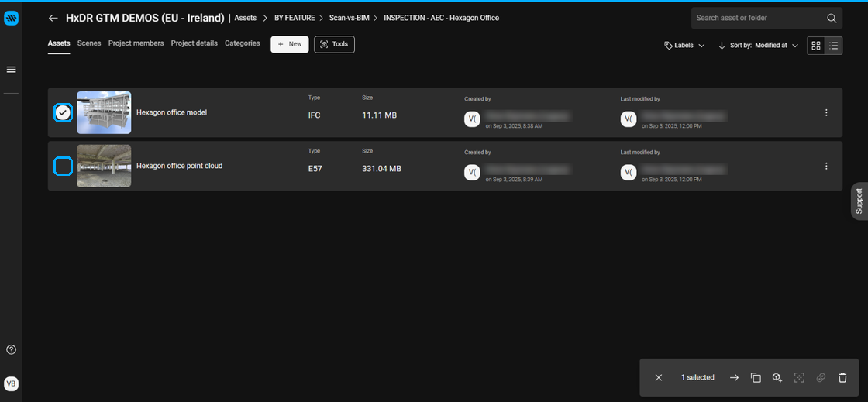
Task: Copy the selected asset
Action: point(756,378)
